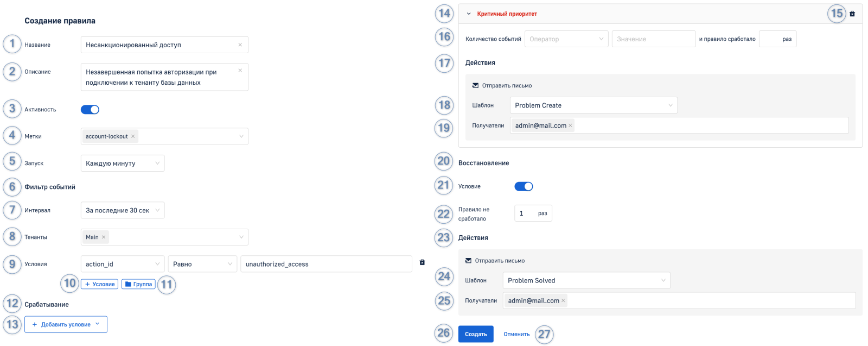868x346 pixels.
Task: Clear the Описание field text
Action: click(240, 71)
